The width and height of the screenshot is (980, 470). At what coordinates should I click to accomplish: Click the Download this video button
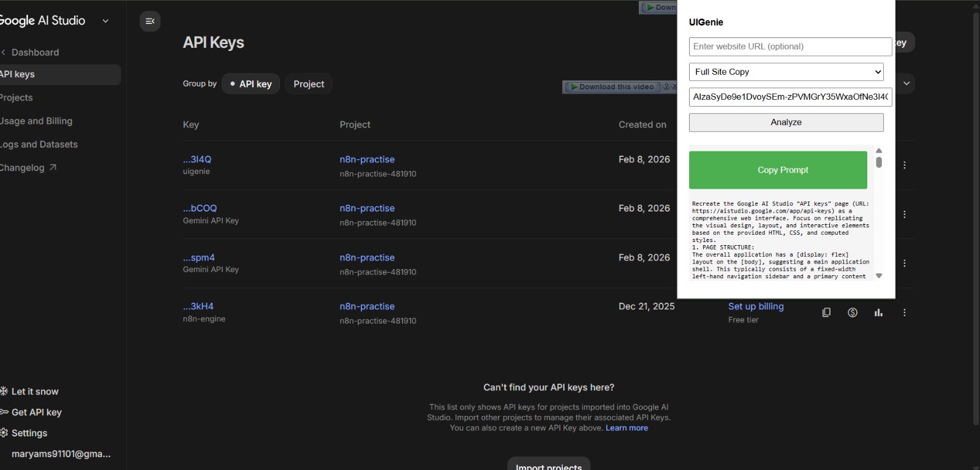point(612,87)
